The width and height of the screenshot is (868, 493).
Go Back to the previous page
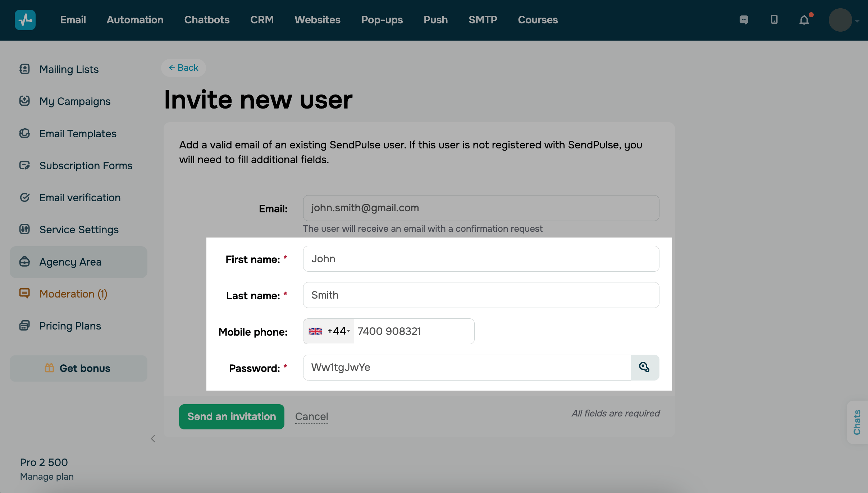click(183, 68)
